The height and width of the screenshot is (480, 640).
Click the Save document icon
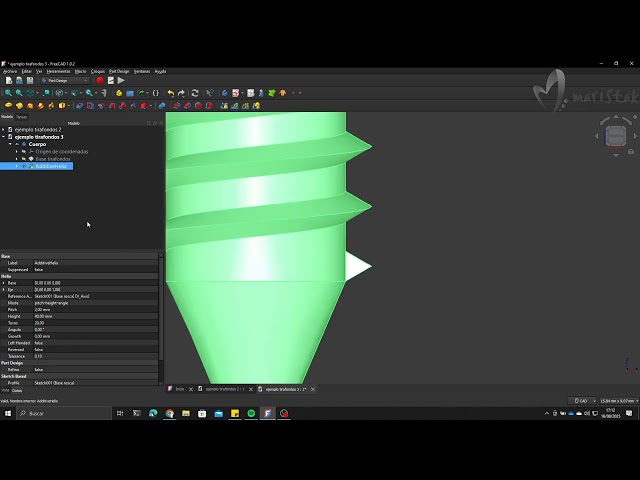click(30, 80)
